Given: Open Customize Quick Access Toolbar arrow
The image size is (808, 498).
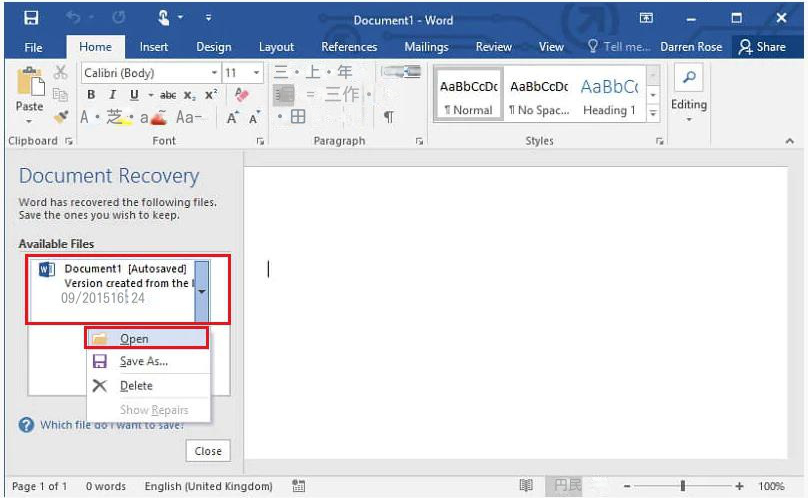Looking at the screenshot, I should point(208,18).
